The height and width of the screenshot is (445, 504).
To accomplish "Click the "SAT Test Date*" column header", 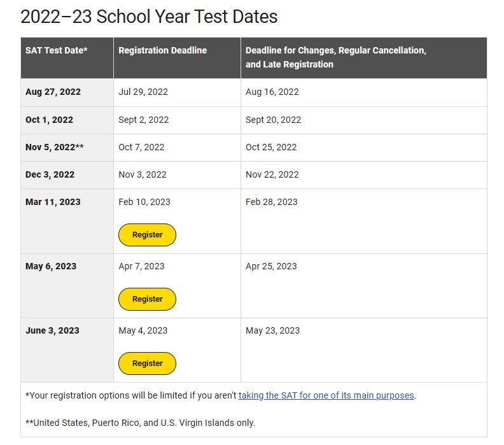I will pos(57,50).
